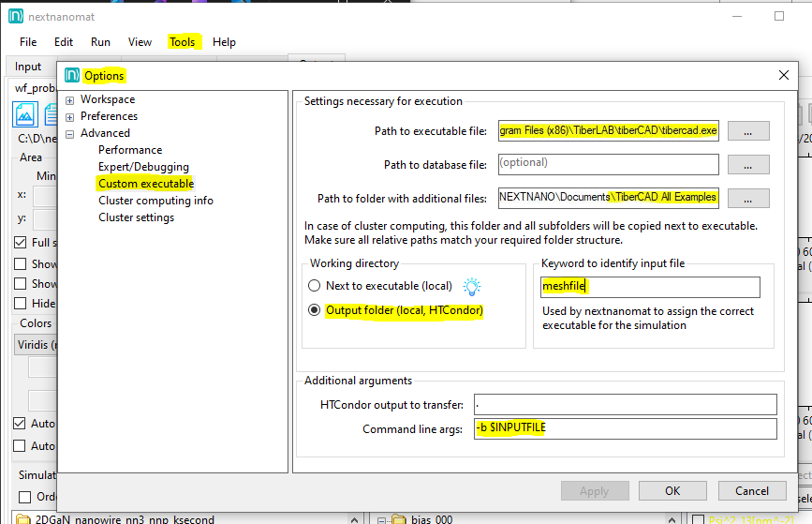Click the nextnanomat logo in title bar

click(x=15, y=15)
